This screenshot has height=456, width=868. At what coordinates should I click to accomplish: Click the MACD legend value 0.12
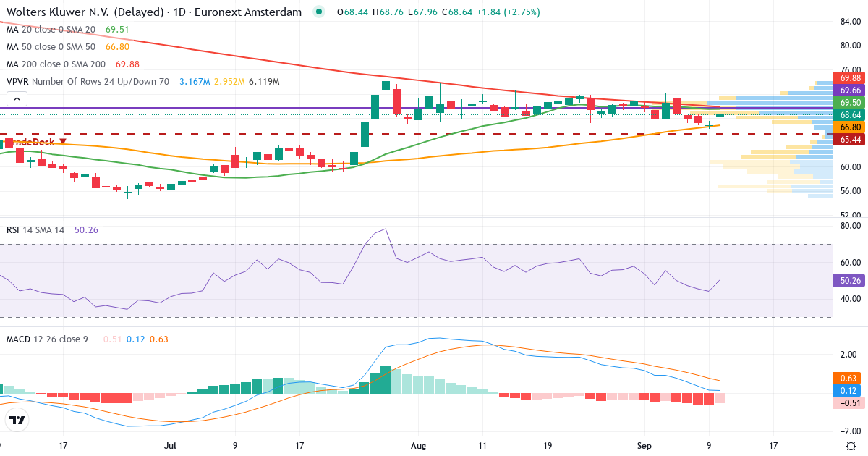(x=136, y=339)
